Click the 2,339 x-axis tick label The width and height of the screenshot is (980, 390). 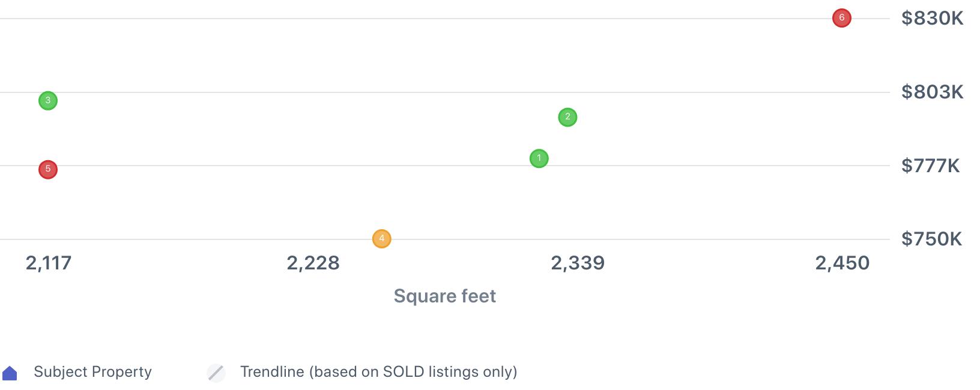[578, 263]
